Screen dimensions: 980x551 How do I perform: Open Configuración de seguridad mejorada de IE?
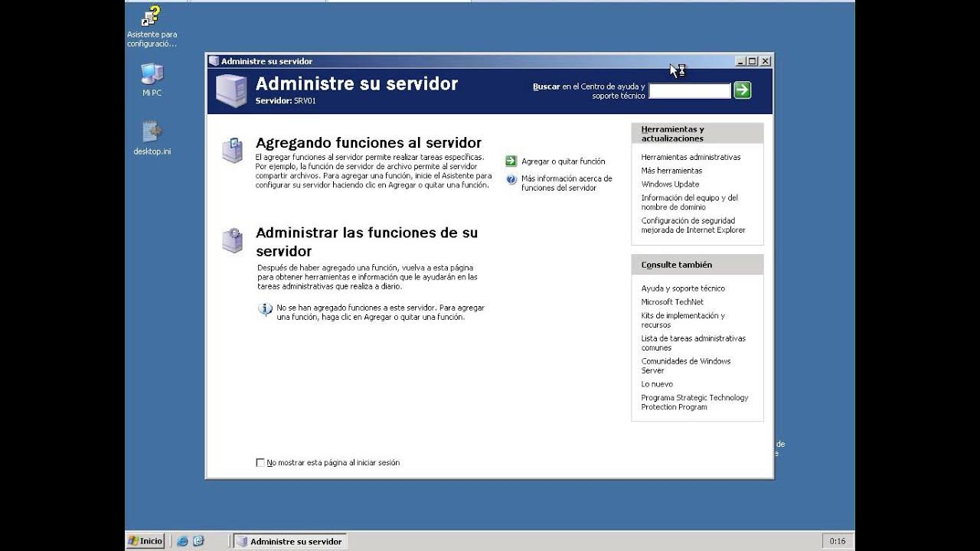tap(693, 225)
